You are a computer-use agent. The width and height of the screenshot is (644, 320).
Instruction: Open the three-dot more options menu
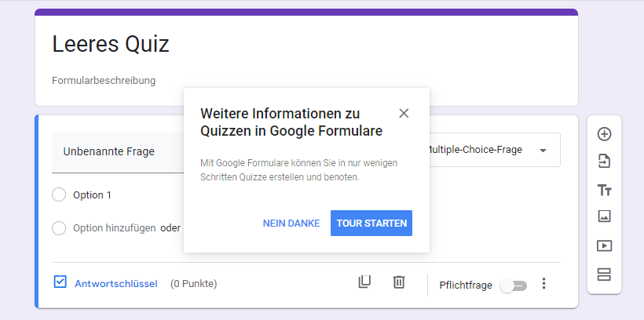tap(543, 283)
